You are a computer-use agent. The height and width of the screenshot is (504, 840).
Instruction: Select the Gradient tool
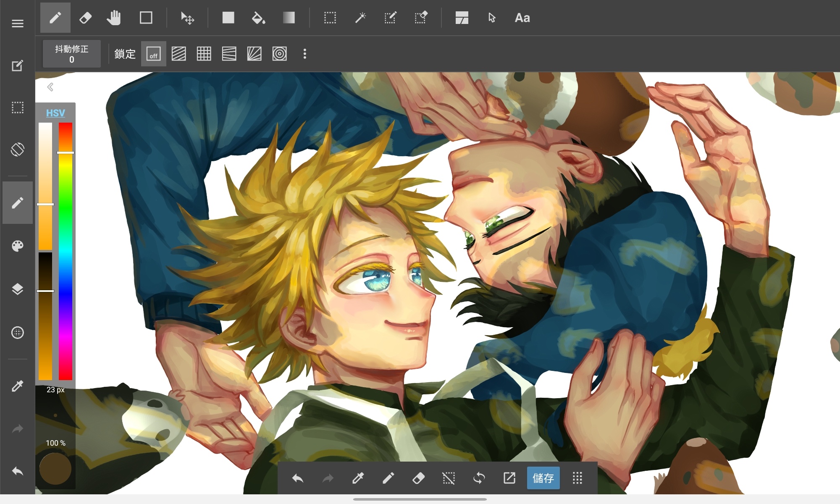tap(289, 18)
